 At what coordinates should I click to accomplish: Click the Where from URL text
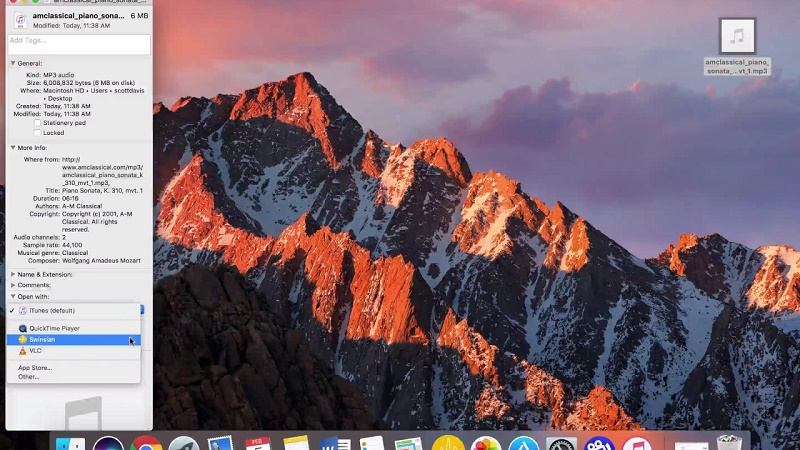coord(103,171)
